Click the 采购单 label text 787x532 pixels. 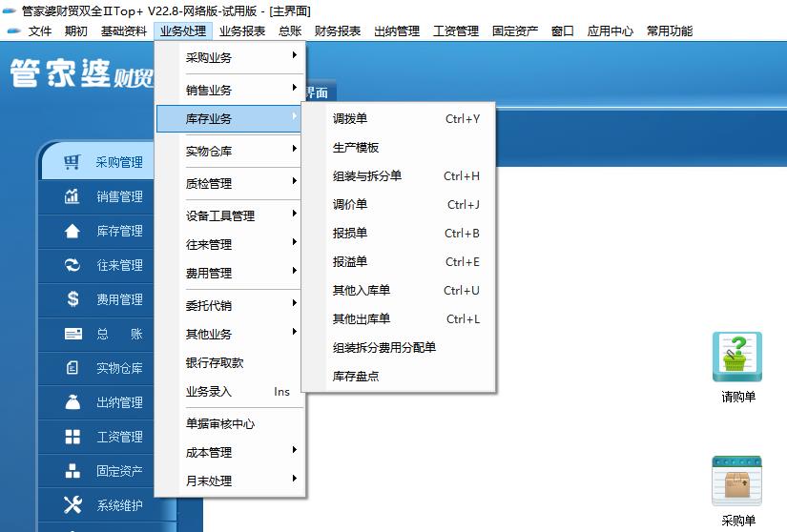[738, 521]
